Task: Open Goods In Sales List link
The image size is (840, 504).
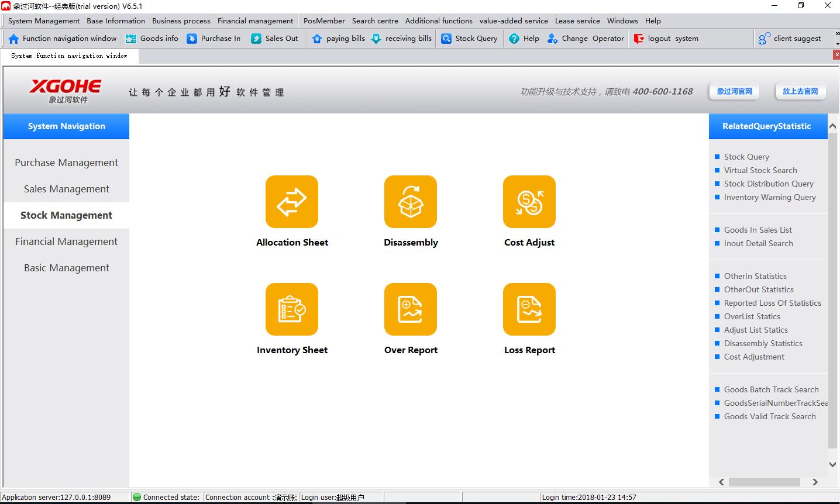Action: [758, 230]
